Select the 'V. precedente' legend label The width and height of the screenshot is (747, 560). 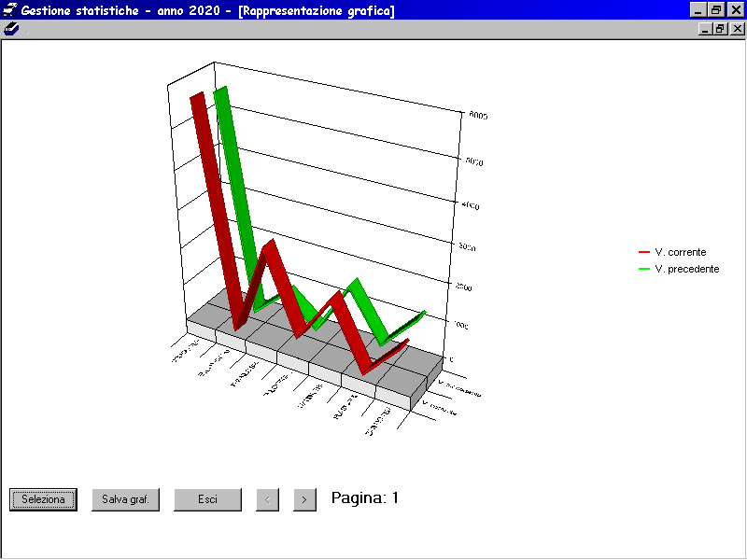click(687, 269)
